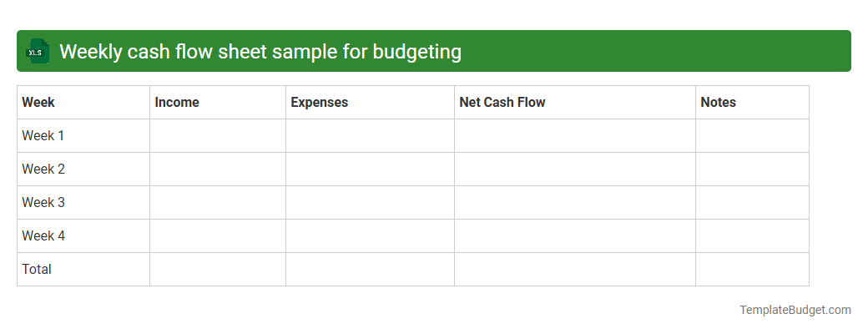
Task: Click the Net Cash Flow cell in Total row
Action: (x=574, y=269)
